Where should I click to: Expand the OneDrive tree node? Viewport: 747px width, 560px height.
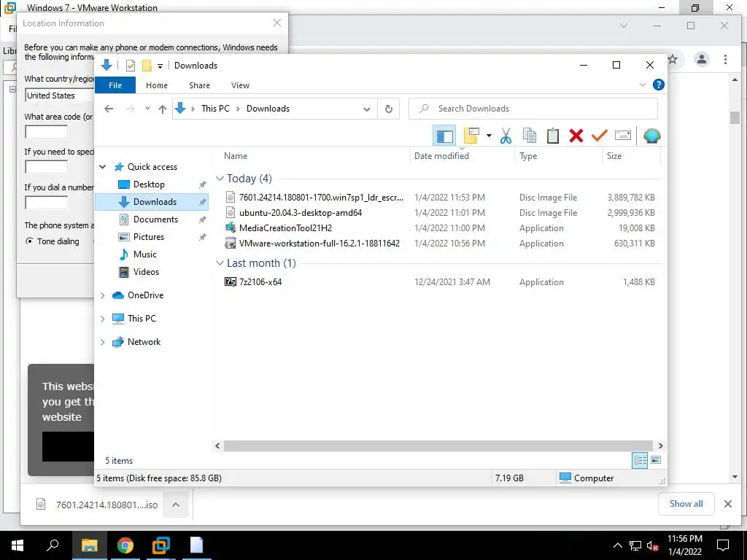(x=102, y=295)
